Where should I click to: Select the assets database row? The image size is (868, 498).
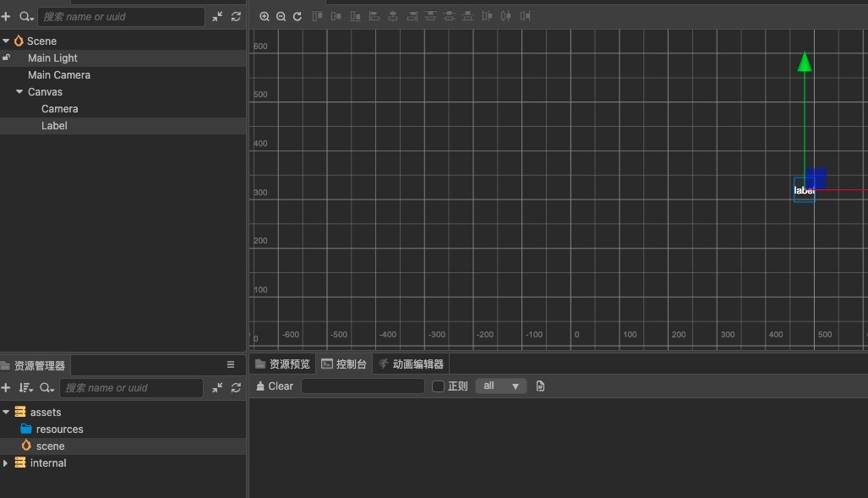123,412
